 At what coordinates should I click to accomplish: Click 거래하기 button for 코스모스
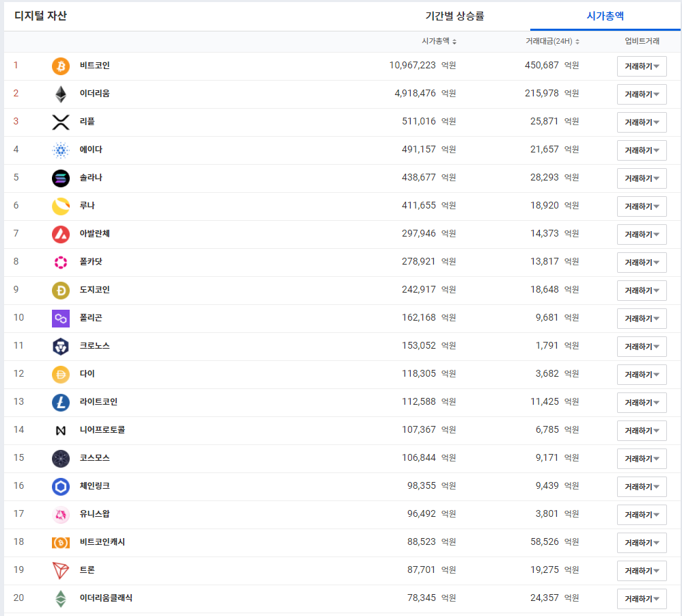[642, 459]
